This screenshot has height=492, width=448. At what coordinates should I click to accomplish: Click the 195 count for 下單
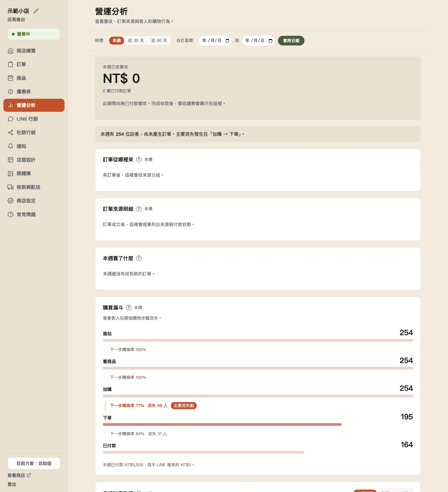coord(407,417)
